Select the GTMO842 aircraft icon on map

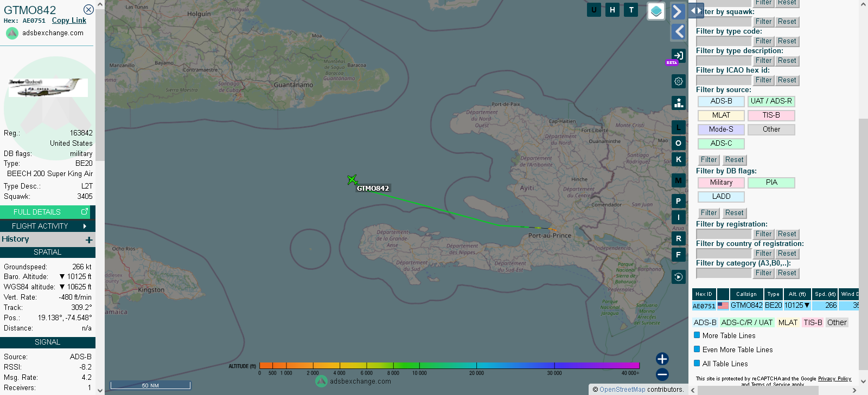pyautogui.click(x=352, y=179)
